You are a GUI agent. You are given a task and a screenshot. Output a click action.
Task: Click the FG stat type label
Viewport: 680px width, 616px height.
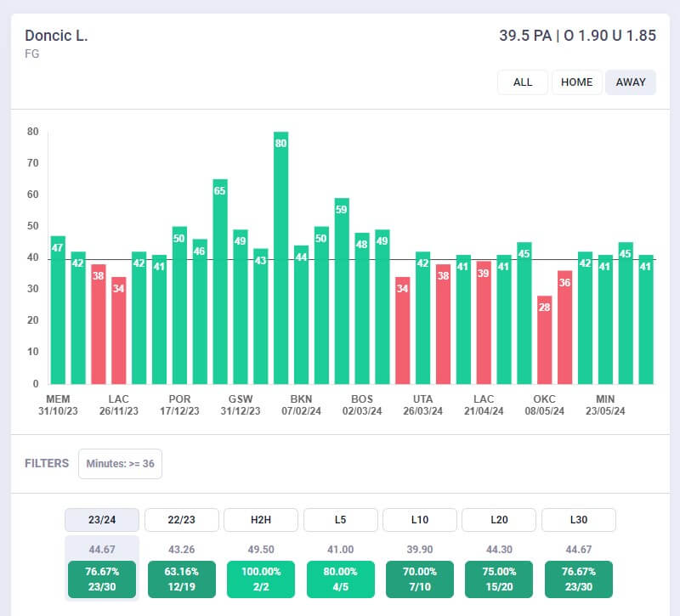tap(32, 54)
